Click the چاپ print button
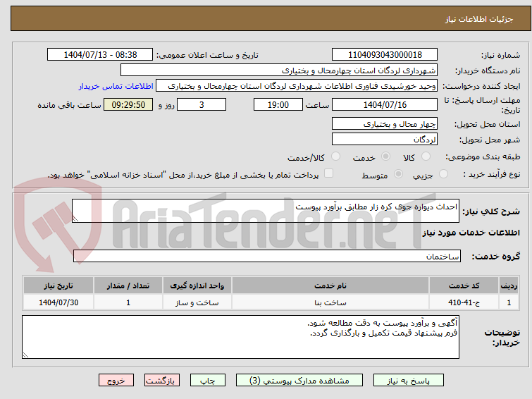The width and height of the screenshot is (532, 399). (208, 381)
